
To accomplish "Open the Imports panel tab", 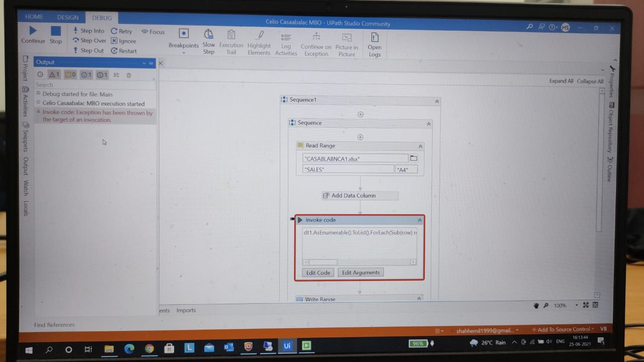I will click(x=186, y=310).
